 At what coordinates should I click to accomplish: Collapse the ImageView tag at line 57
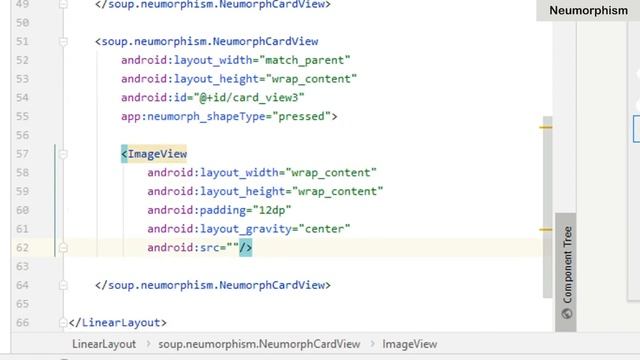pyautogui.click(x=63, y=154)
